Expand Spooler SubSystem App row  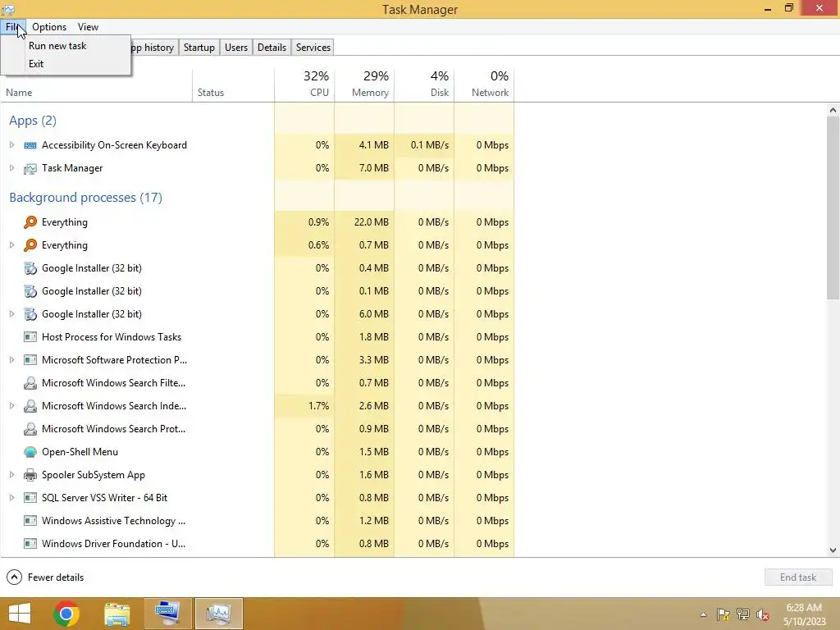point(11,475)
